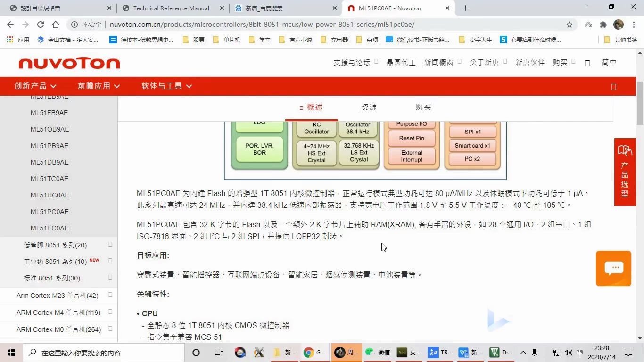
Task: Click the icon right of 软体与工具 in red bar
Action: 613,87
